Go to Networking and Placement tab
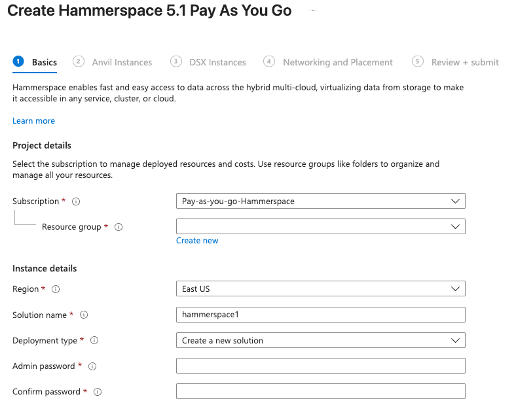Image resolution: width=516 pixels, height=420 pixels. coord(328,62)
